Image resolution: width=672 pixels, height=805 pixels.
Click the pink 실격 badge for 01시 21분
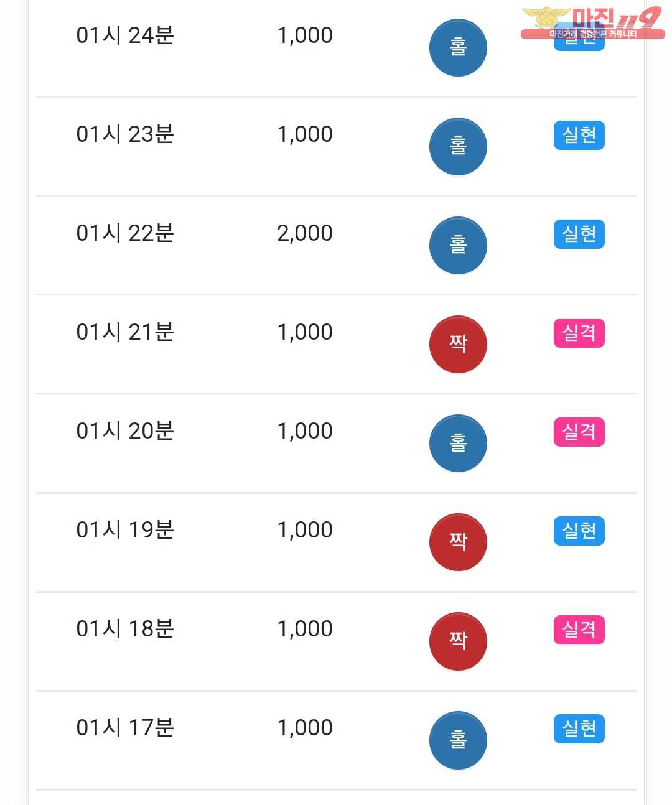coord(579,333)
